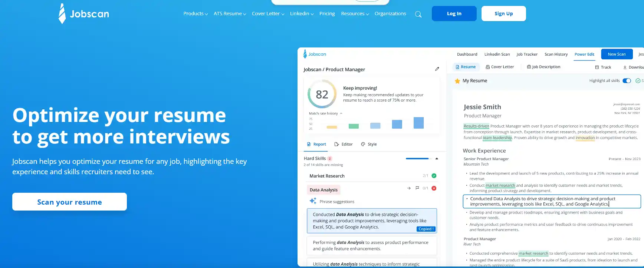Click the Log In button
Screen dimensions: 644x268
coord(454,14)
